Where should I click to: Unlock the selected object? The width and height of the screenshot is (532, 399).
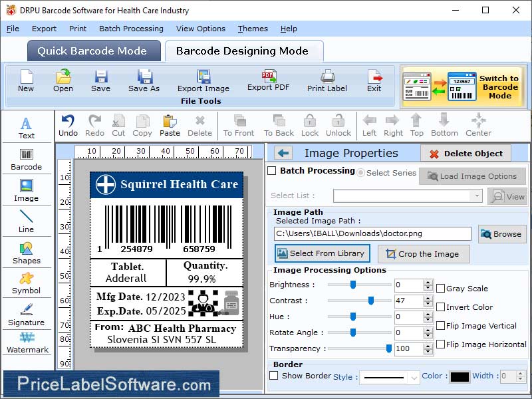coord(338,126)
